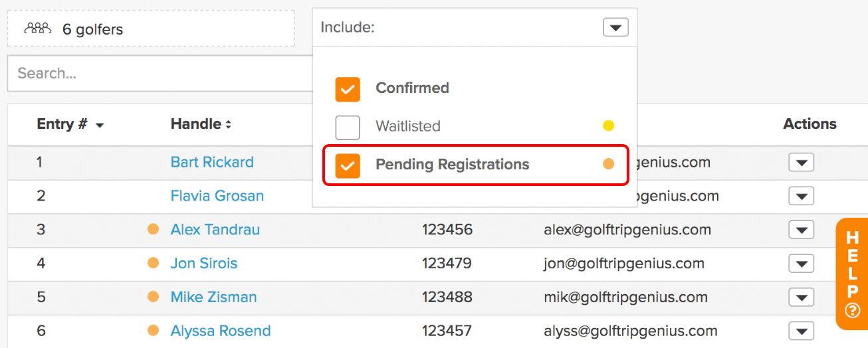The image size is (868, 348).
Task: Focus the Search input field
Action: tap(160, 73)
